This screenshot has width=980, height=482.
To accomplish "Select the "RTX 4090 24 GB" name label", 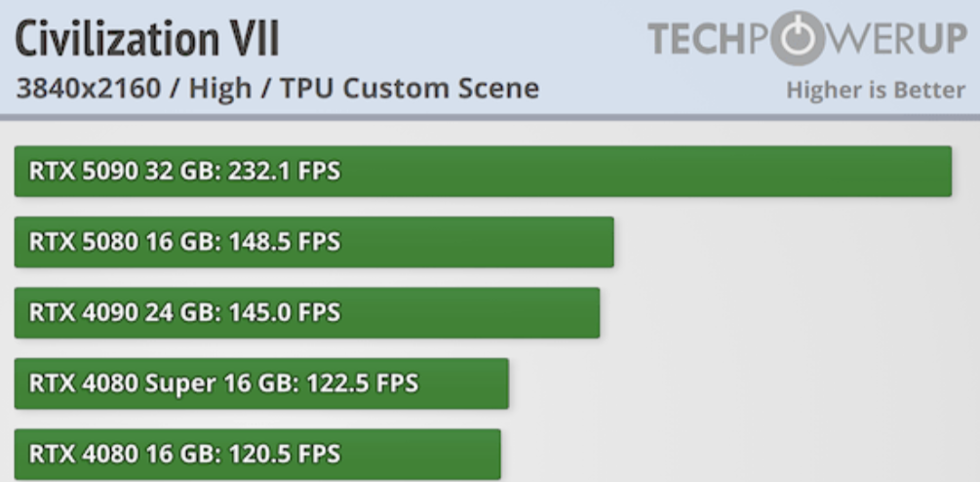I will point(124,313).
